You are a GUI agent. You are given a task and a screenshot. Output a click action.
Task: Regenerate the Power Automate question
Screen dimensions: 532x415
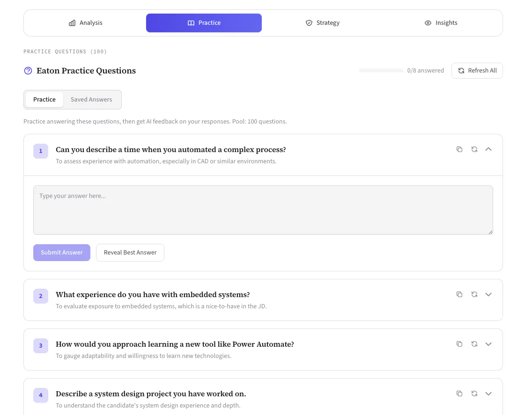click(x=474, y=344)
